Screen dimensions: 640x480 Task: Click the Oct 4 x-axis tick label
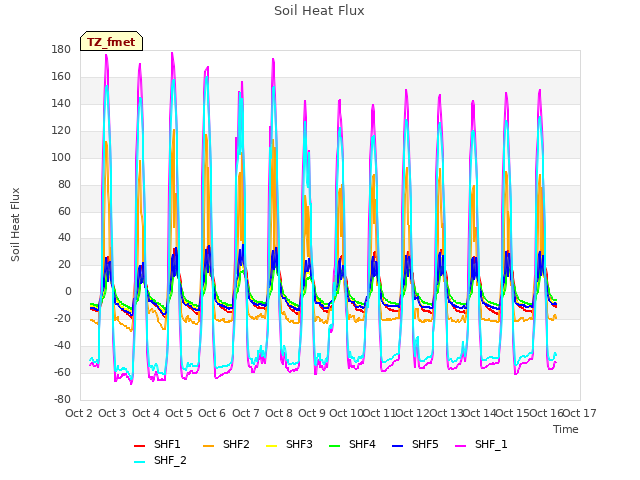(146, 413)
